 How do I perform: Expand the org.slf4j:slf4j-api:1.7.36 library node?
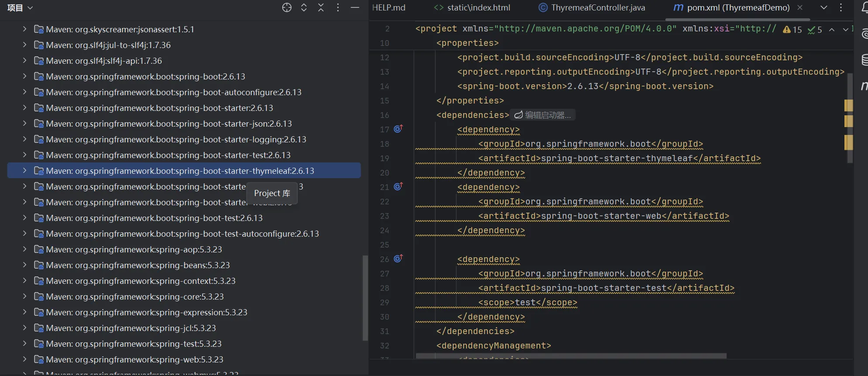(24, 60)
